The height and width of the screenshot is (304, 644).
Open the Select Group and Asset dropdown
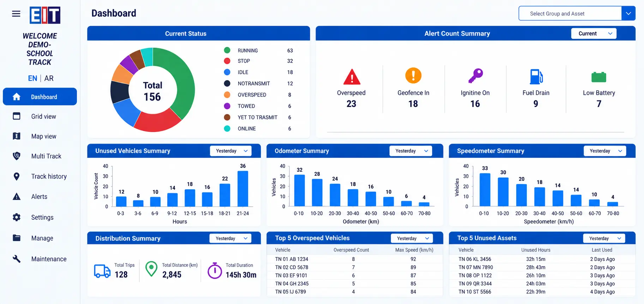(577, 13)
